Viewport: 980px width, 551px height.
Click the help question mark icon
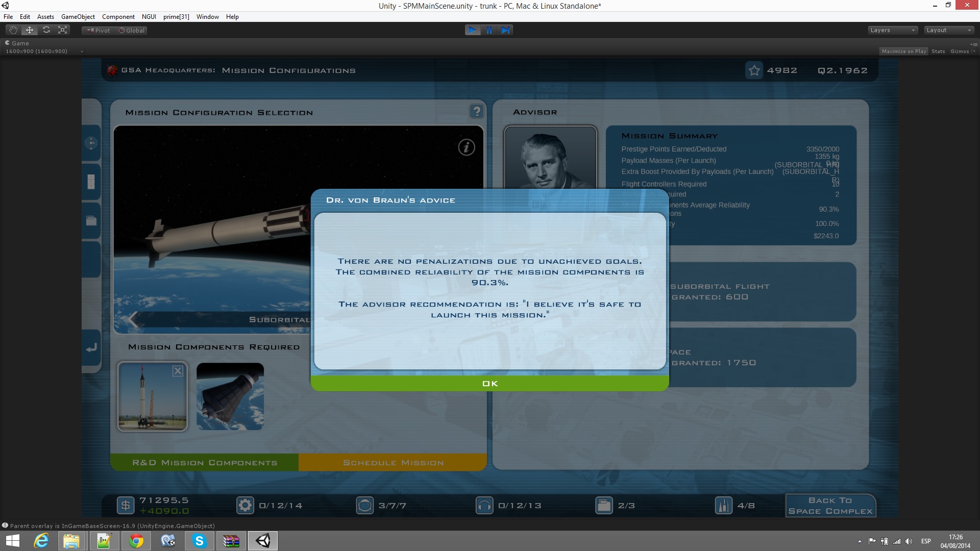point(476,111)
